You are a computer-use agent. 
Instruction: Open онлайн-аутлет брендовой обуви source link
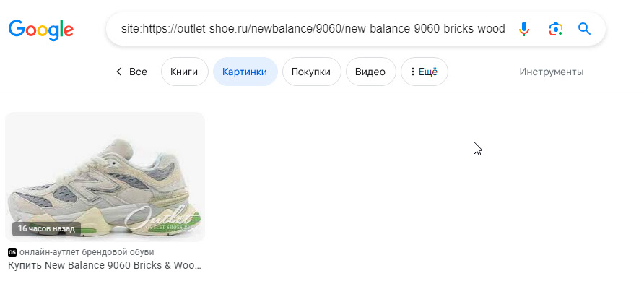(x=87, y=252)
